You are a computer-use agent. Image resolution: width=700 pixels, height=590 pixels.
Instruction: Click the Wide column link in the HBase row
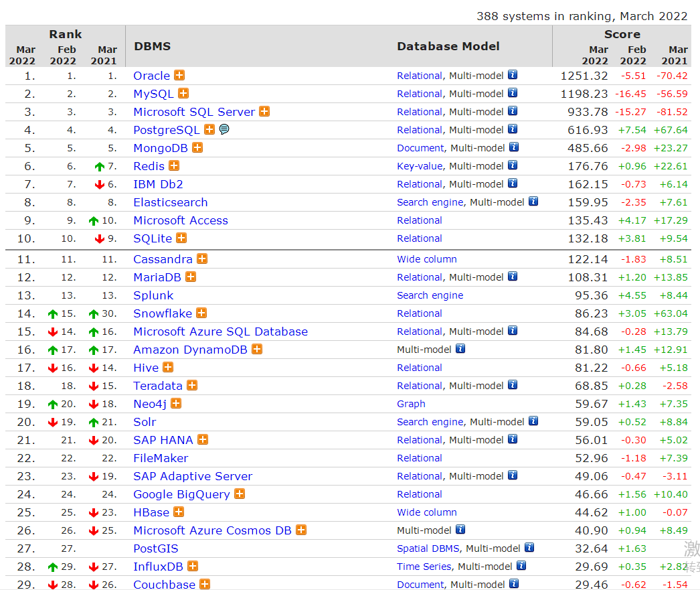(427, 512)
